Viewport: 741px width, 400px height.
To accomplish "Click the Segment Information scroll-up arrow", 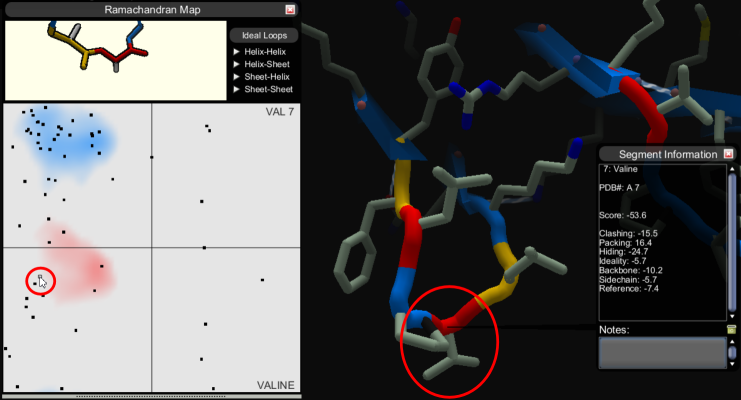I will 732,169.
